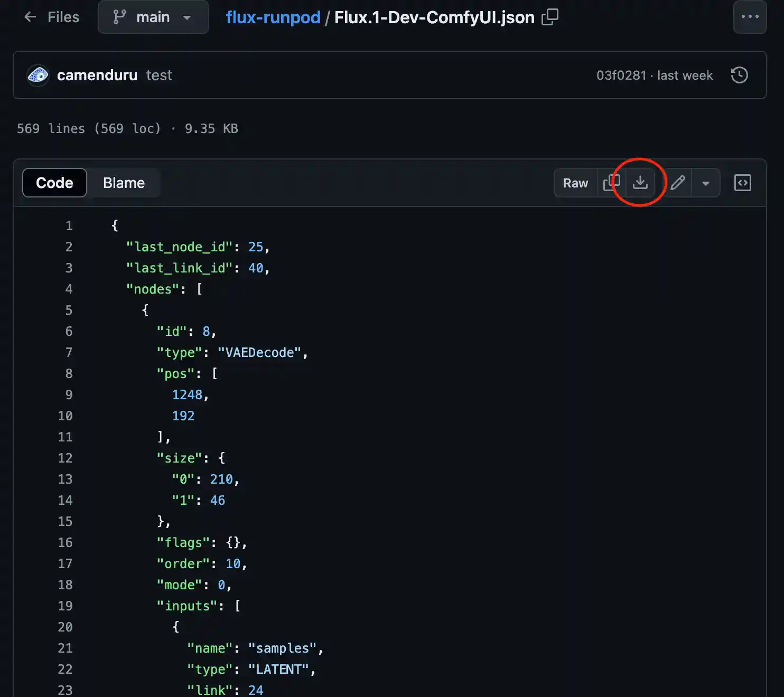
Task: Select line number 12
Action: pos(65,458)
